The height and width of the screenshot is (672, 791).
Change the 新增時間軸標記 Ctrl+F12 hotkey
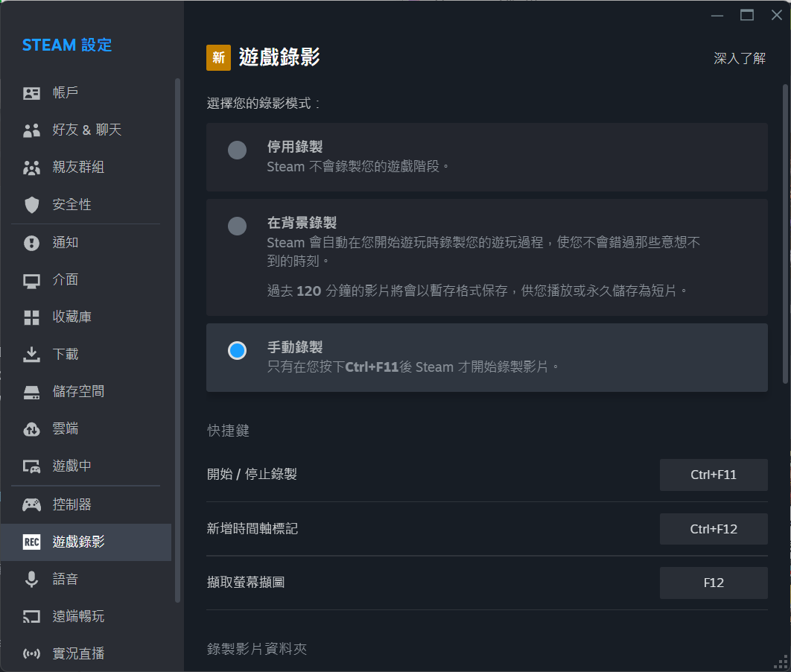click(x=714, y=529)
